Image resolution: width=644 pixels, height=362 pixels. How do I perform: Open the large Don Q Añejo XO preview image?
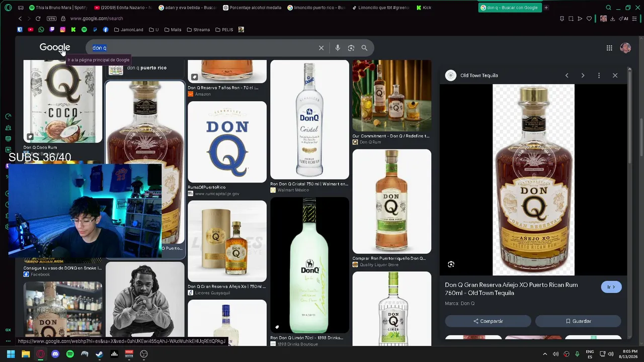click(x=533, y=179)
